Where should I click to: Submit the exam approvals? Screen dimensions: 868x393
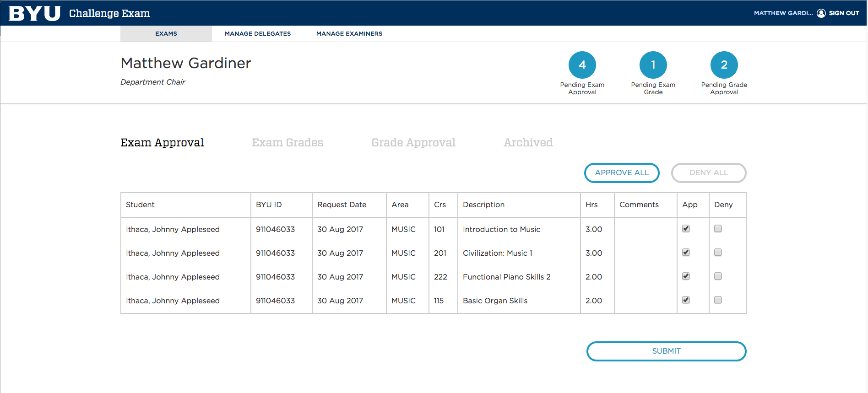click(667, 351)
